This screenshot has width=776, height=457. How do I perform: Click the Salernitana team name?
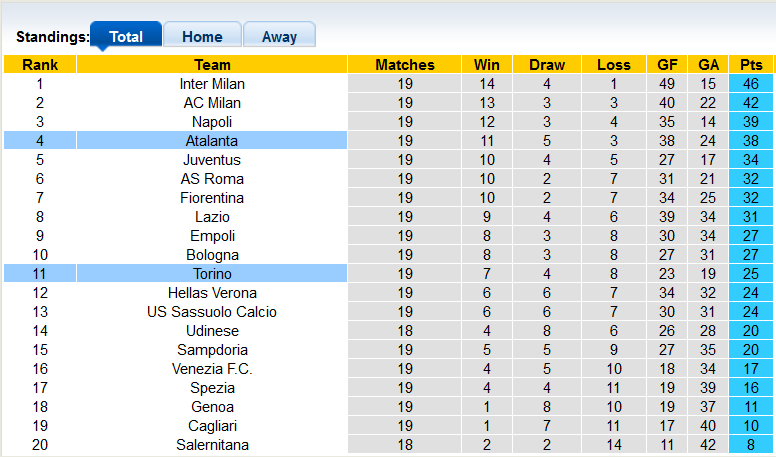tap(212, 445)
